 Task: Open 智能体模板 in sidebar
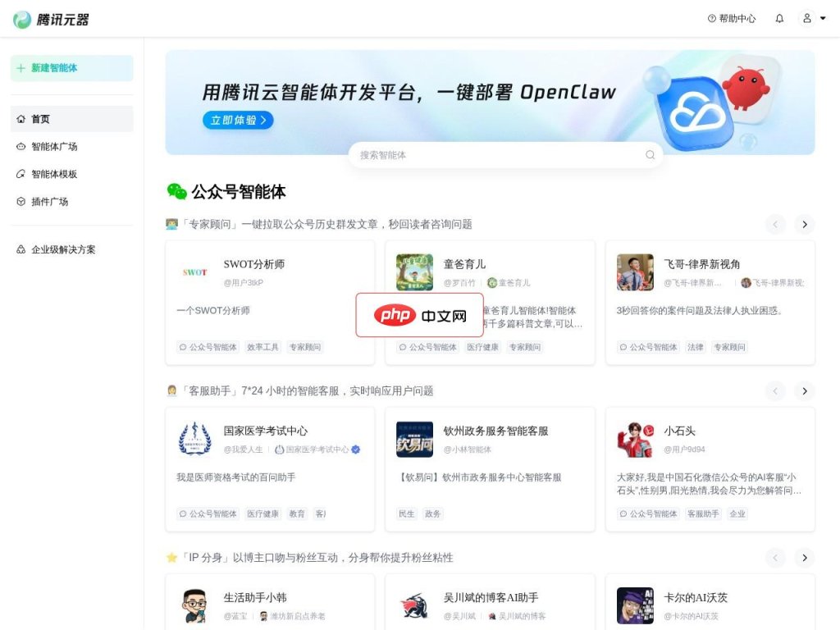[x=72, y=174]
